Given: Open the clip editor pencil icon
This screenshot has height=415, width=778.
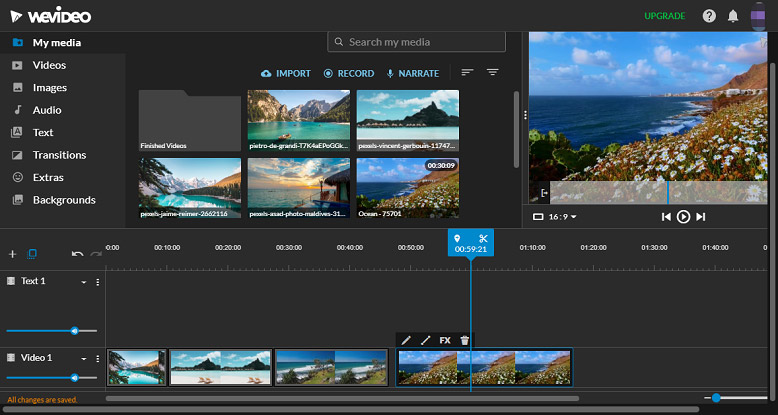Looking at the screenshot, I should pos(406,340).
